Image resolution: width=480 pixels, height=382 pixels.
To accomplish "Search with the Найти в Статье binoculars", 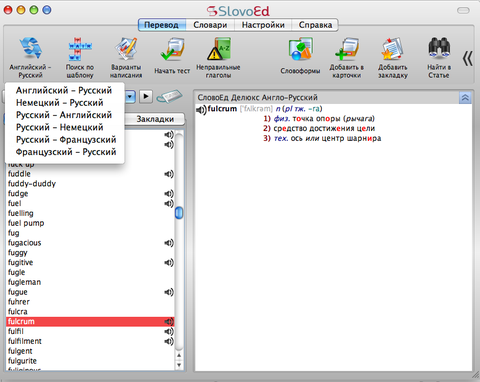I will [x=439, y=49].
